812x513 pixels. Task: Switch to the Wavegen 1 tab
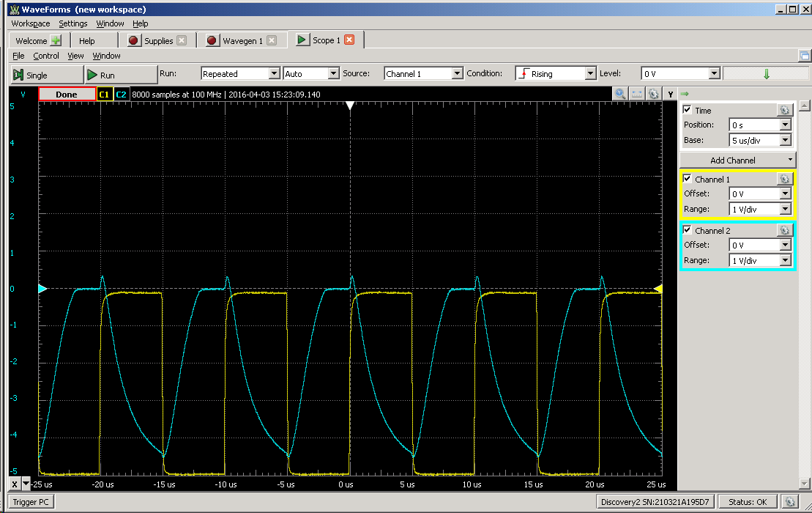(241, 41)
